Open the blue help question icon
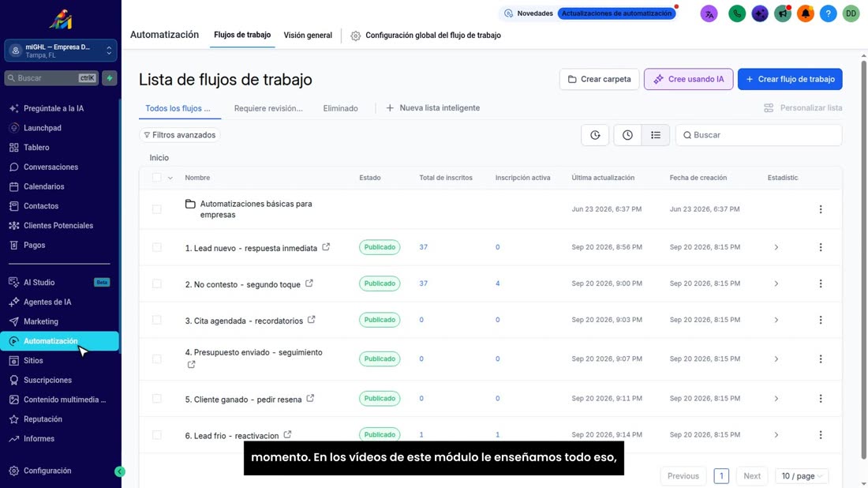 coord(828,13)
